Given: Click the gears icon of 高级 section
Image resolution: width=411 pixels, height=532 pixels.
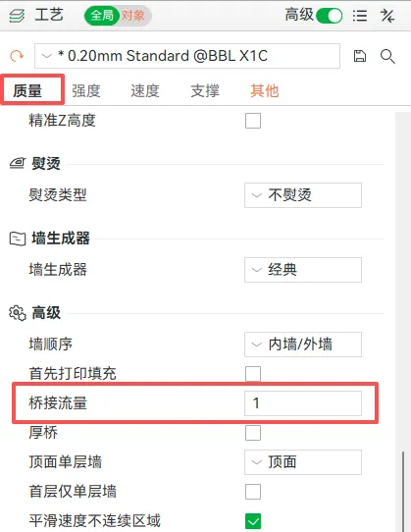Looking at the screenshot, I should pos(18,313).
